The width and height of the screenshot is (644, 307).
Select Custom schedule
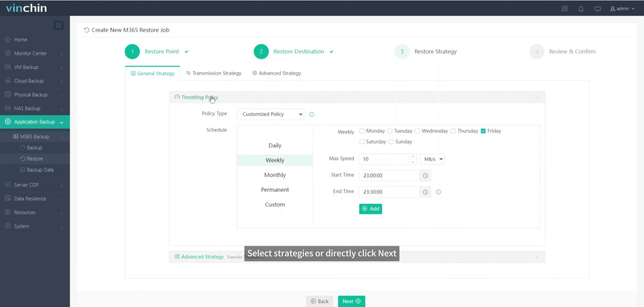click(275, 204)
